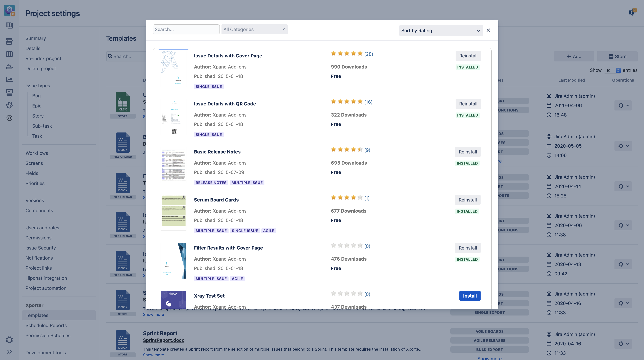Open the All Categories dropdown
Image resolution: width=644 pixels, height=360 pixels.
tap(254, 29)
